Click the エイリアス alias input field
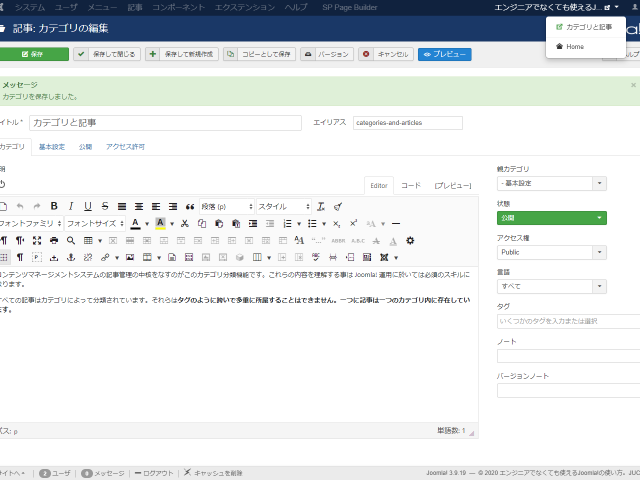 tap(408, 123)
